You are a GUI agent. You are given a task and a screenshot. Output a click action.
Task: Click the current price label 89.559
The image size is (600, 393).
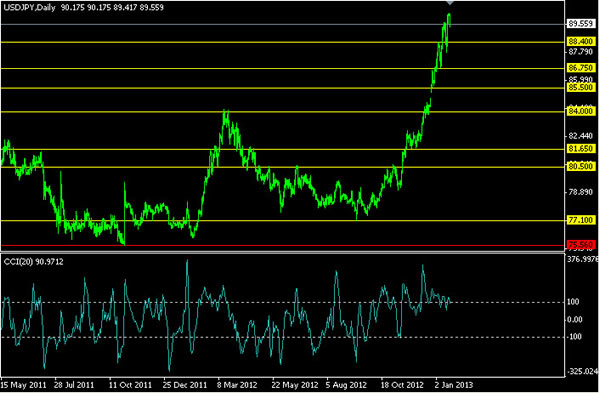pos(580,24)
